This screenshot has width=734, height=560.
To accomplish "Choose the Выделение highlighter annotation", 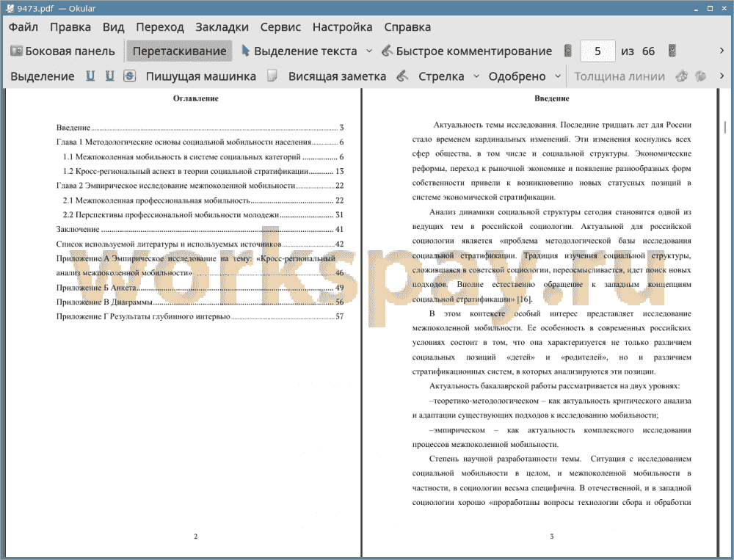I will click(x=42, y=76).
